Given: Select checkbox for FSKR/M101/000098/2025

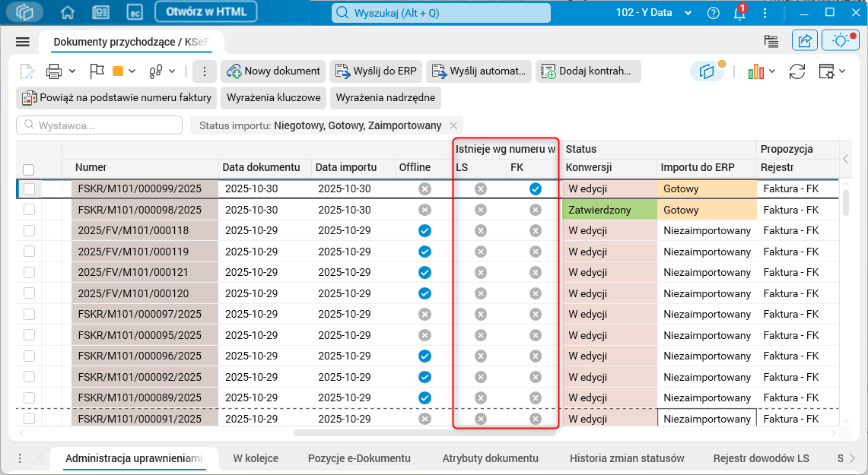Looking at the screenshot, I should [x=30, y=210].
